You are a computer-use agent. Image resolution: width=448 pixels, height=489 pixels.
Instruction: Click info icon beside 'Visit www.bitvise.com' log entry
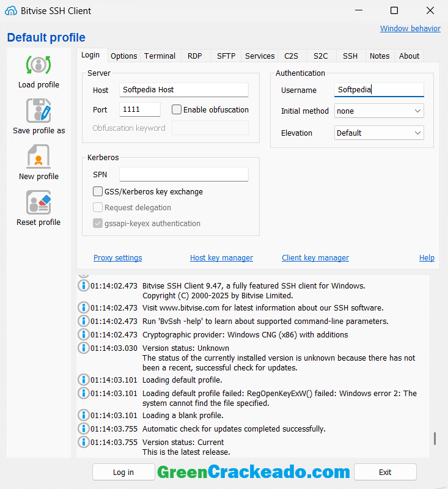pos(83,307)
